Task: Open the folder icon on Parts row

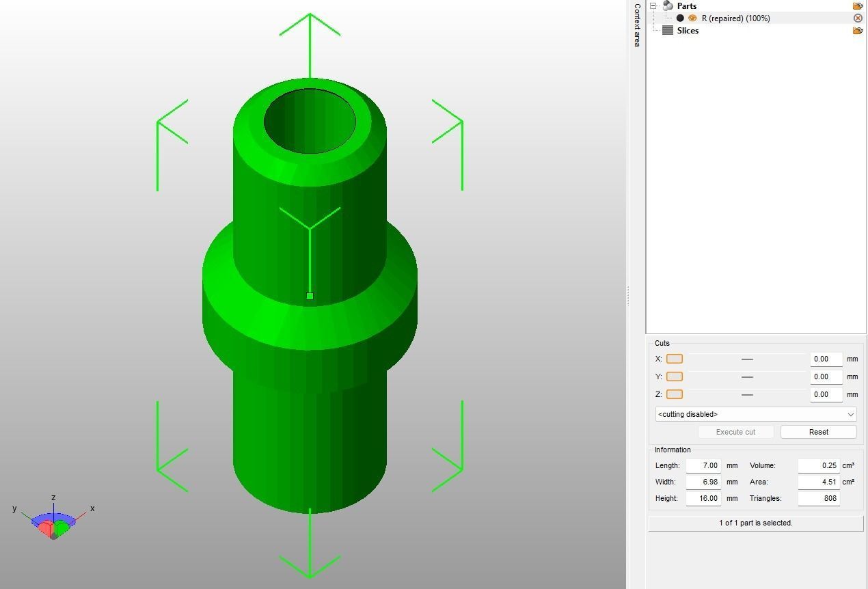Action: 858,6
